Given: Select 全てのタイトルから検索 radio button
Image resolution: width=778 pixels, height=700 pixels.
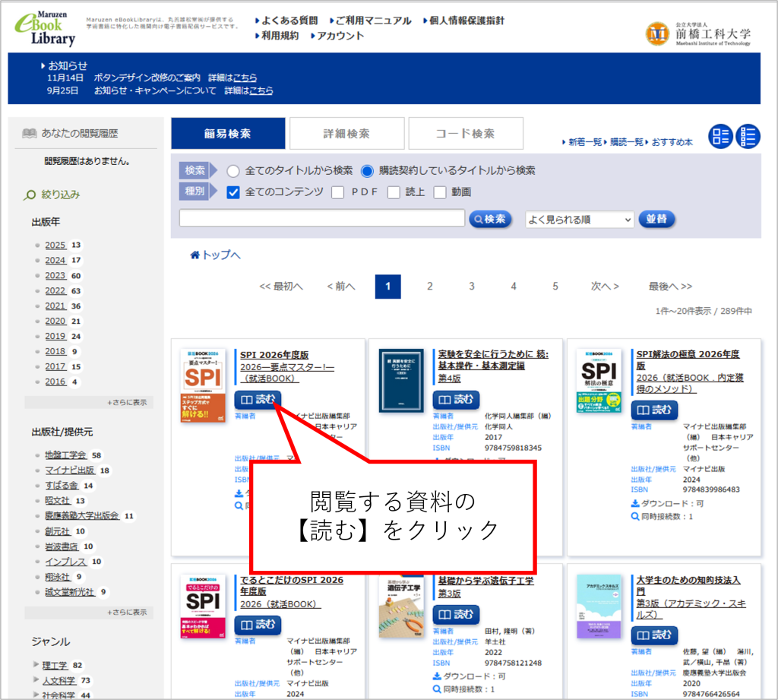Looking at the screenshot, I should pyautogui.click(x=233, y=171).
